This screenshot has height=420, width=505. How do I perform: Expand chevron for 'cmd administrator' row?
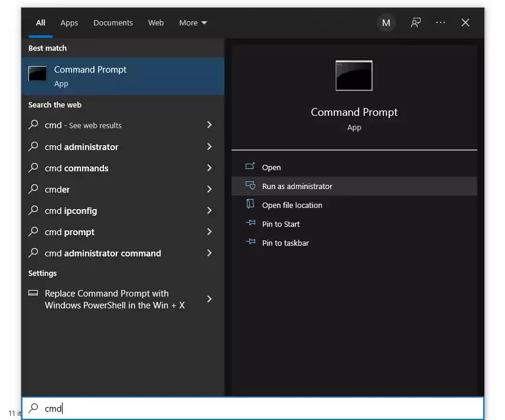click(x=209, y=147)
